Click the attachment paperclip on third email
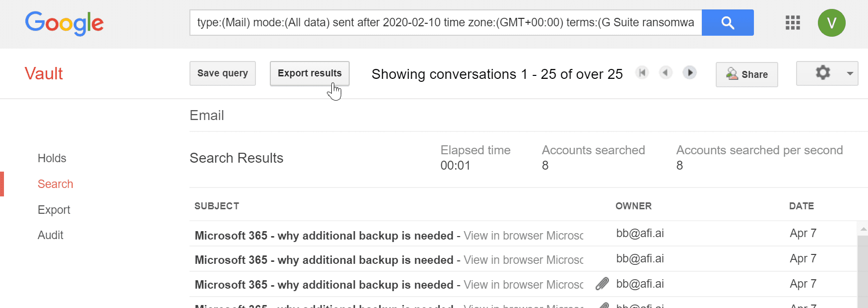The height and width of the screenshot is (308, 868). click(602, 284)
